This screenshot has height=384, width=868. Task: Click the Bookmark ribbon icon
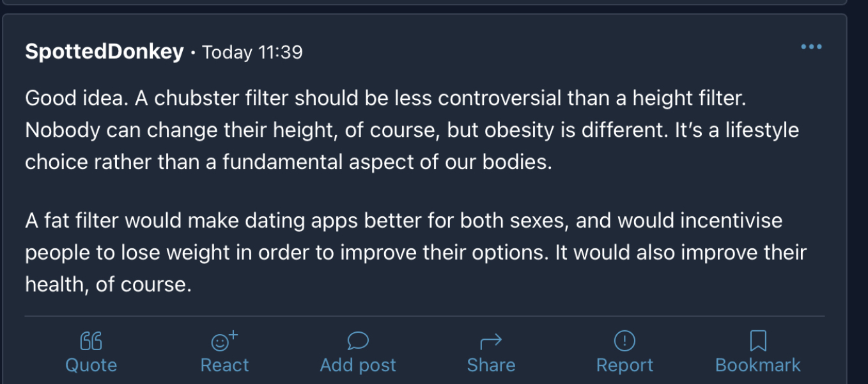pyautogui.click(x=759, y=340)
